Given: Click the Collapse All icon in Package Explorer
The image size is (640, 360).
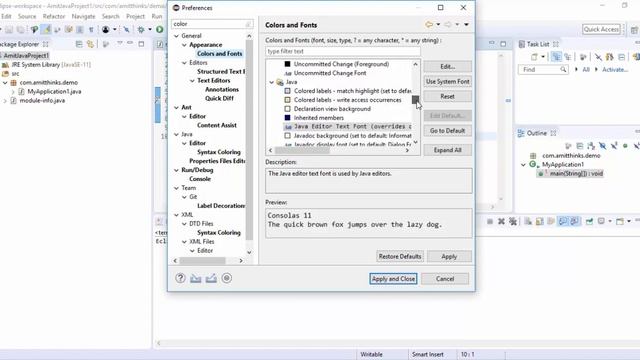Looking at the screenshot, I should click(x=79, y=44).
